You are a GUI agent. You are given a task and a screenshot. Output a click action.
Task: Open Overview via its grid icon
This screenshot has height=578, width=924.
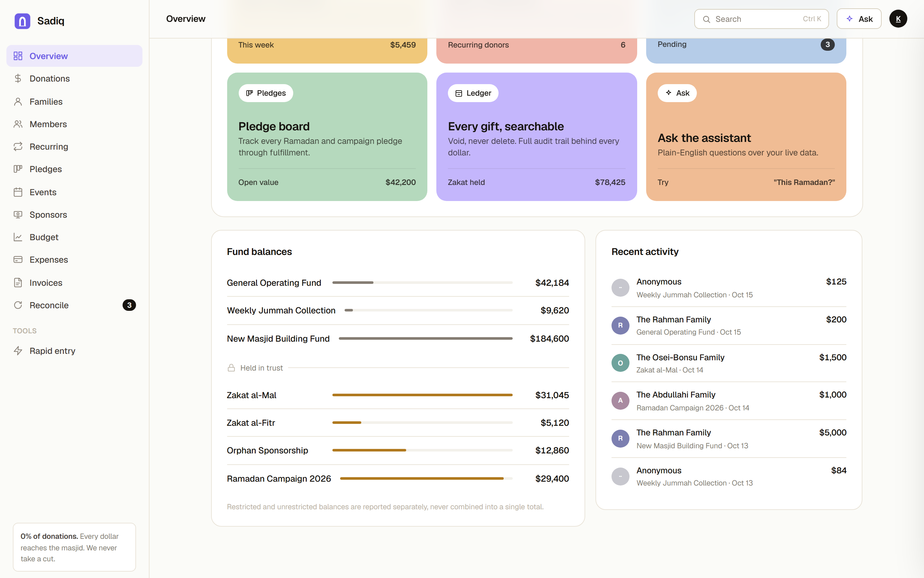tap(18, 56)
